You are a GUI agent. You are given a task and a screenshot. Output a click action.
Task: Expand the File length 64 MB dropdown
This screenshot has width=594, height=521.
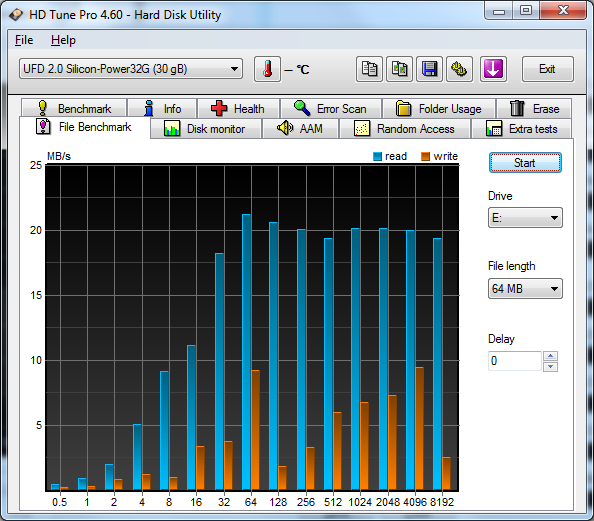point(525,289)
